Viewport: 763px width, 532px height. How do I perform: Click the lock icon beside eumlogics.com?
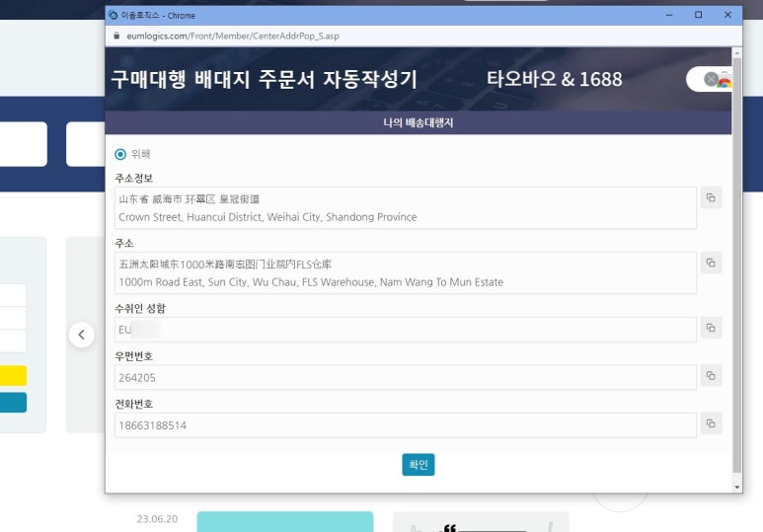[x=116, y=36]
